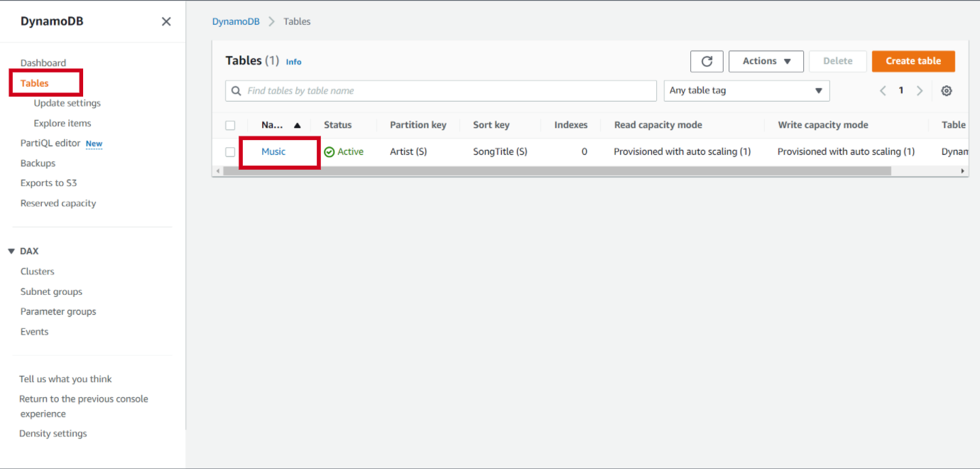This screenshot has height=469, width=980.
Task: Select all tables checkbox
Action: click(x=230, y=125)
